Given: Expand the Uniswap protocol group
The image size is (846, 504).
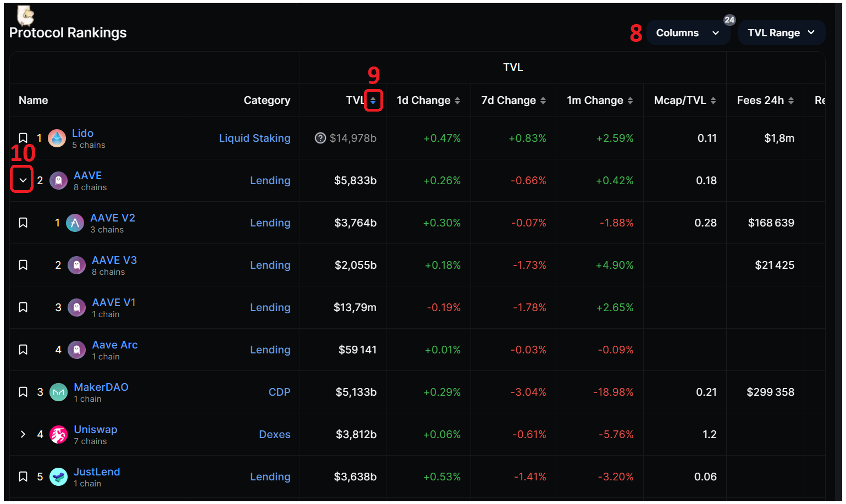Looking at the screenshot, I should click(23, 434).
